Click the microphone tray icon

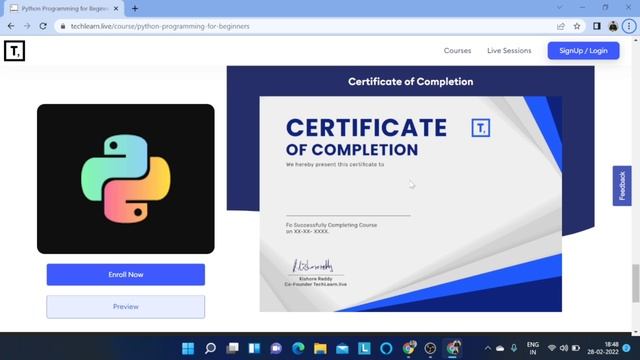[514, 348]
